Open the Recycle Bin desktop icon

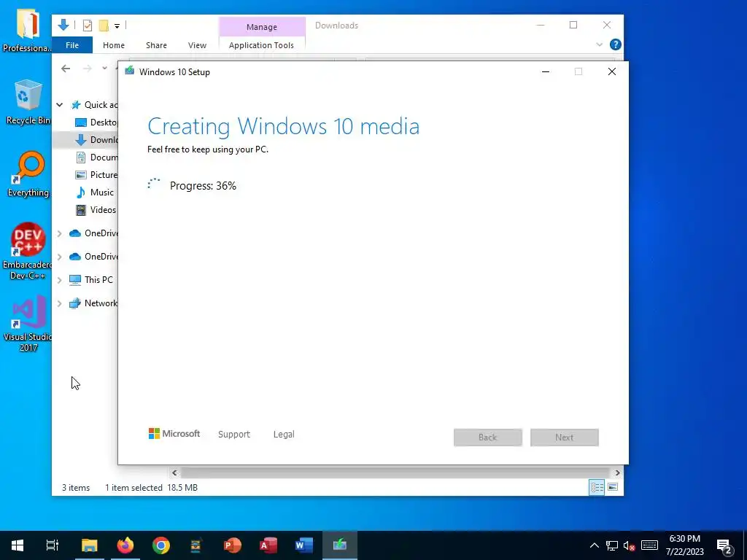click(28, 102)
